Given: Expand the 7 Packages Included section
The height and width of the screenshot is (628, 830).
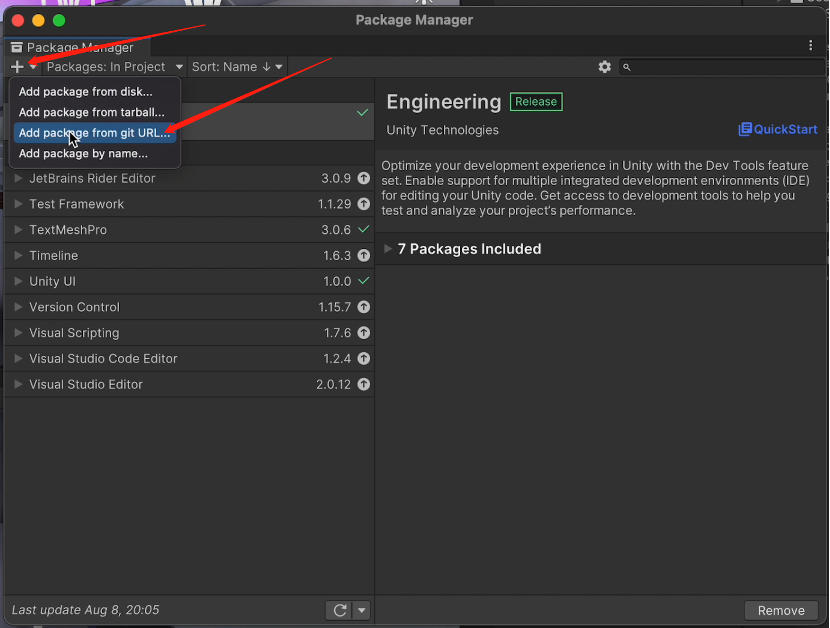Looking at the screenshot, I should click(x=389, y=249).
